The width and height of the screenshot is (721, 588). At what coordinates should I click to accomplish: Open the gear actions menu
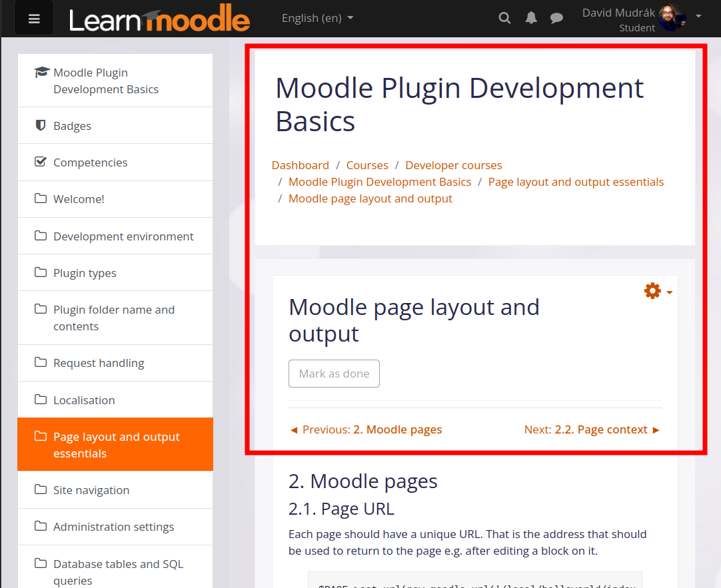click(x=652, y=291)
